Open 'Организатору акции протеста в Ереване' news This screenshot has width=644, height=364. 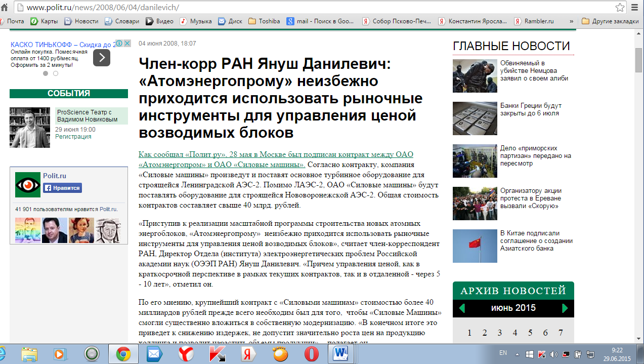point(531,198)
